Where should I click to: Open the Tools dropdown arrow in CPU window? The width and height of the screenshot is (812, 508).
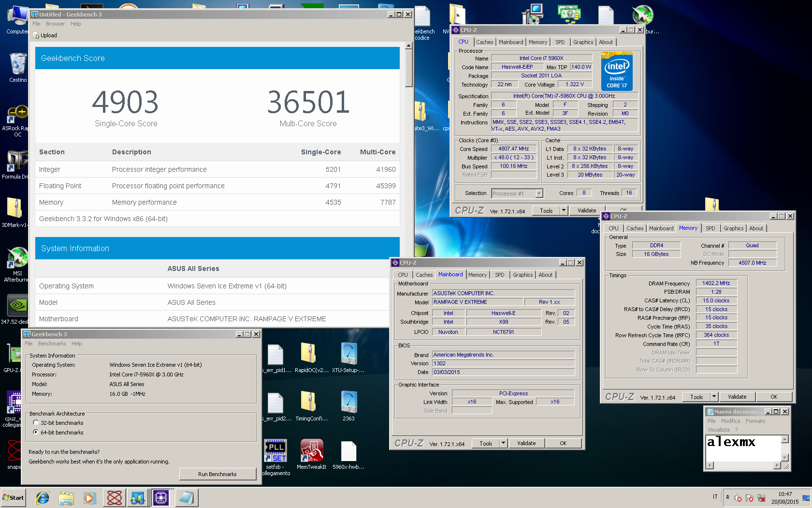tap(564, 210)
